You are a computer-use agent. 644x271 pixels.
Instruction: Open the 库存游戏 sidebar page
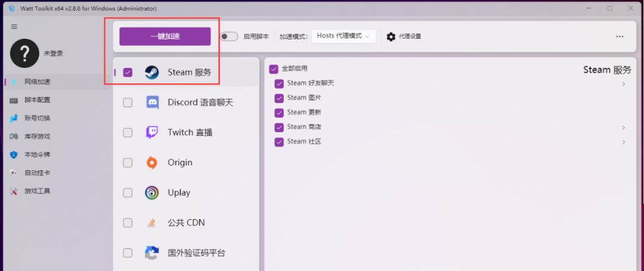(x=57, y=136)
